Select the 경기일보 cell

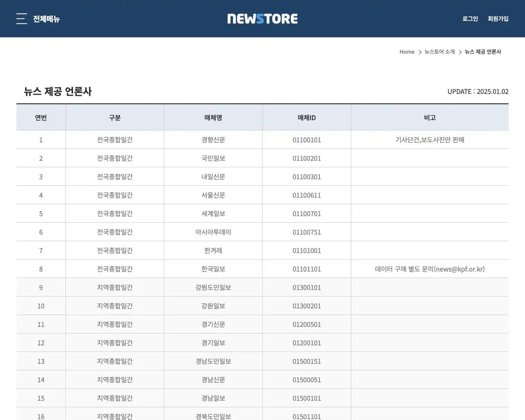click(x=213, y=343)
